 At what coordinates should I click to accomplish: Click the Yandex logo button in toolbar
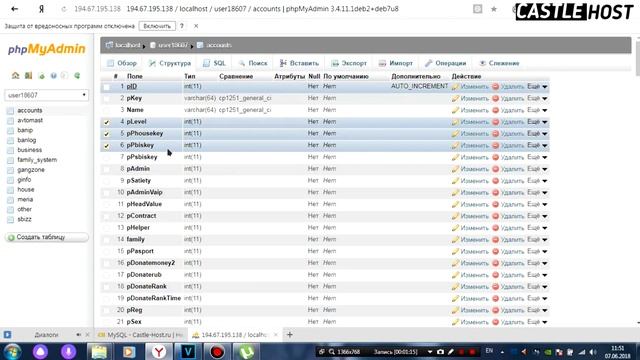point(41,9)
